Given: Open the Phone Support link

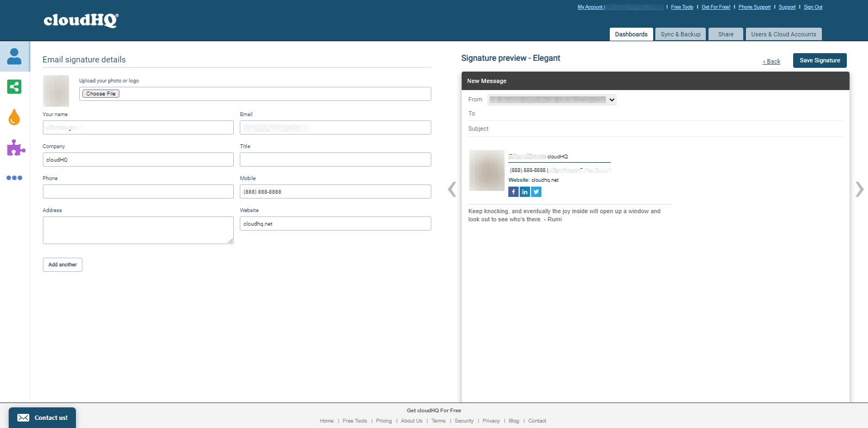Looking at the screenshot, I should tap(755, 7).
